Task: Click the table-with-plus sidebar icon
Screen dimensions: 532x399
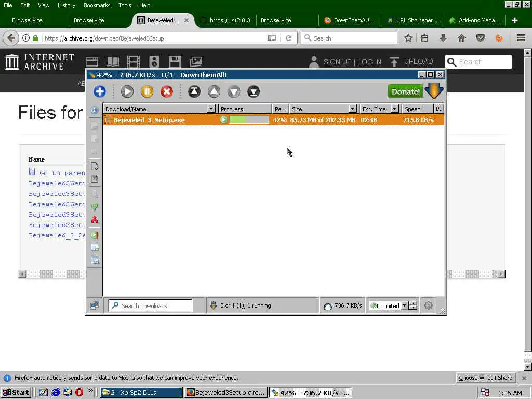Action: click(95, 248)
